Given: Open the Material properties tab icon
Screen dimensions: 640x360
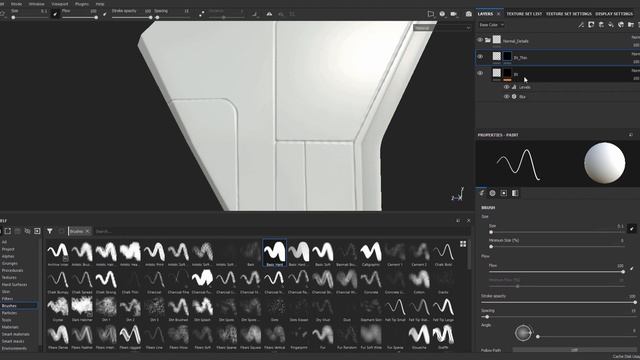Looking at the screenshot, I should pyautogui.click(x=515, y=193).
